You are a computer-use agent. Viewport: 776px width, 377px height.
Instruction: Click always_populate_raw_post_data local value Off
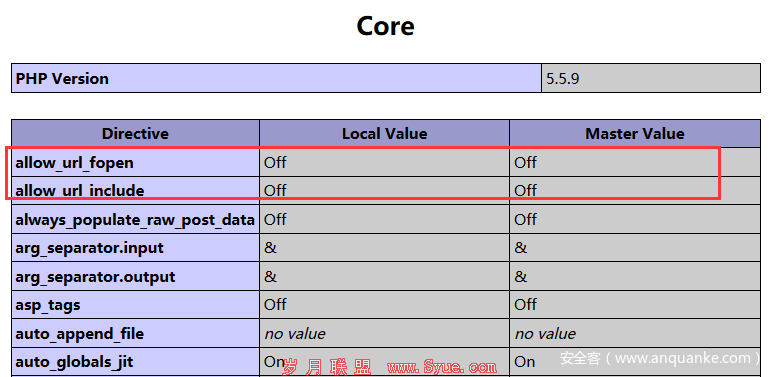pyautogui.click(x=275, y=219)
